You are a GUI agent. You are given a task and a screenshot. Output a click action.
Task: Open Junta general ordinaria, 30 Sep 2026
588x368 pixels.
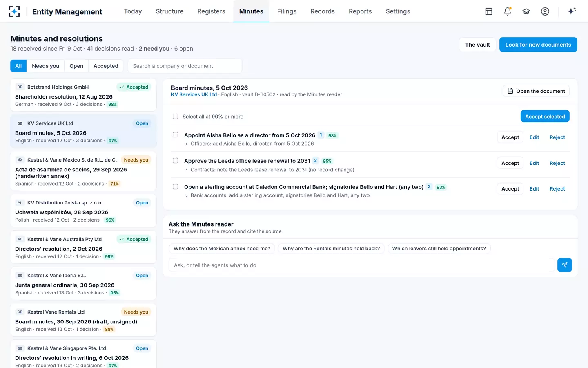point(83,283)
